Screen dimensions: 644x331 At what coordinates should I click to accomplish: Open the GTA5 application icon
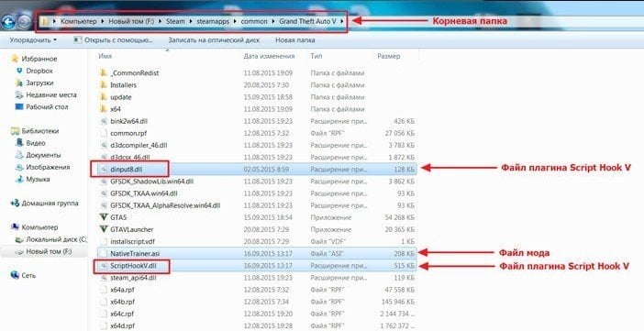coord(104,217)
